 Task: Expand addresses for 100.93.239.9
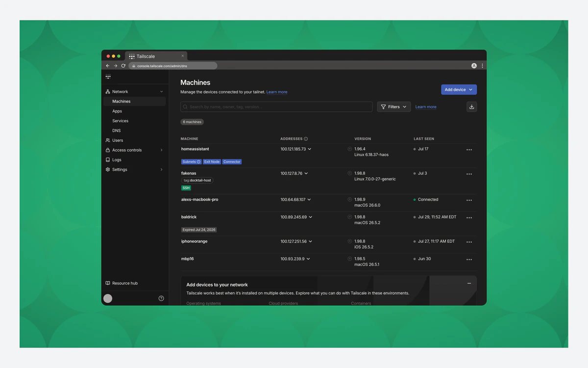[308, 259]
